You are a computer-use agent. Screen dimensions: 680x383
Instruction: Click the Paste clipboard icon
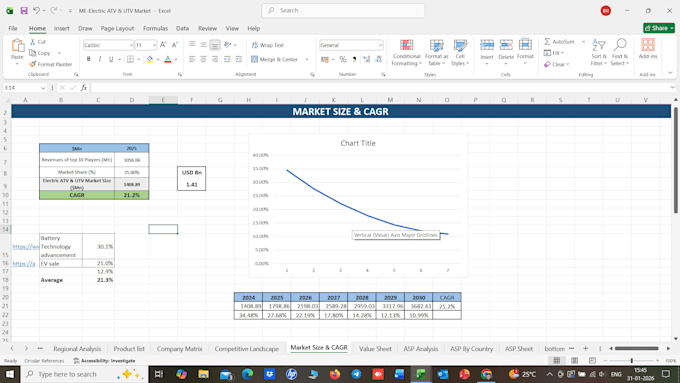[x=17, y=45]
